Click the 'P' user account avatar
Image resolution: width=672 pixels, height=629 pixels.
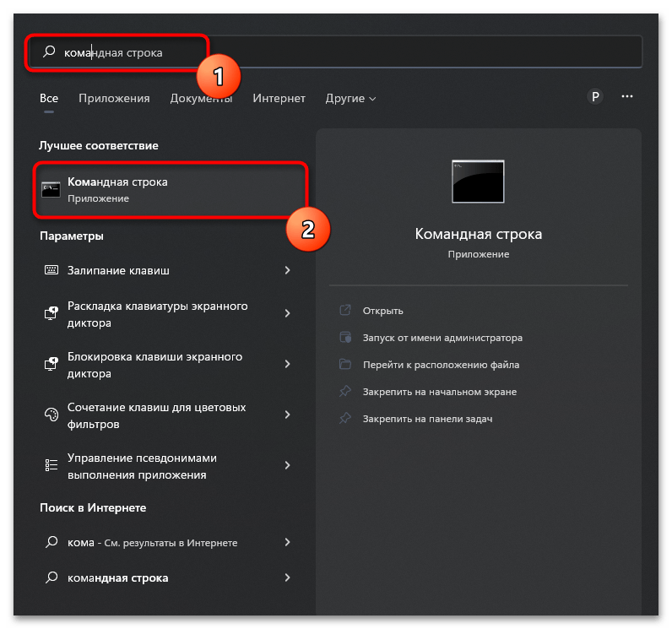[x=595, y=97]
